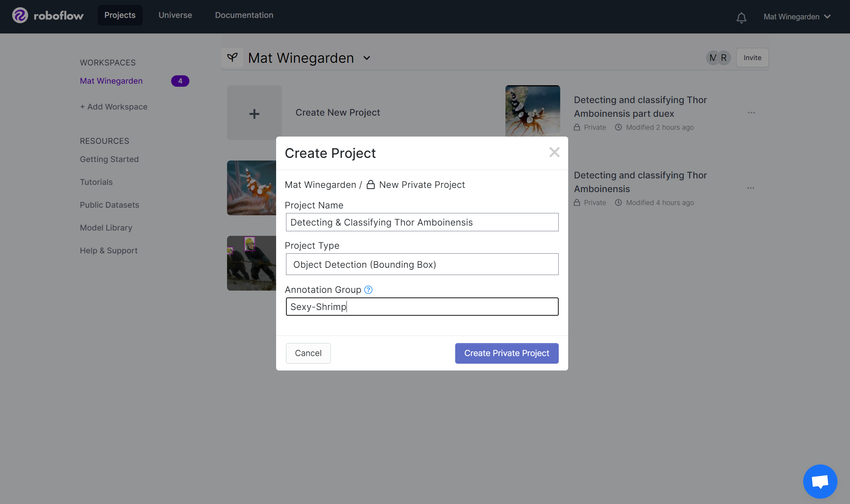Open Public Datasets in sidebar
This screenshot has height=504, width=850.
coord(109,205)
